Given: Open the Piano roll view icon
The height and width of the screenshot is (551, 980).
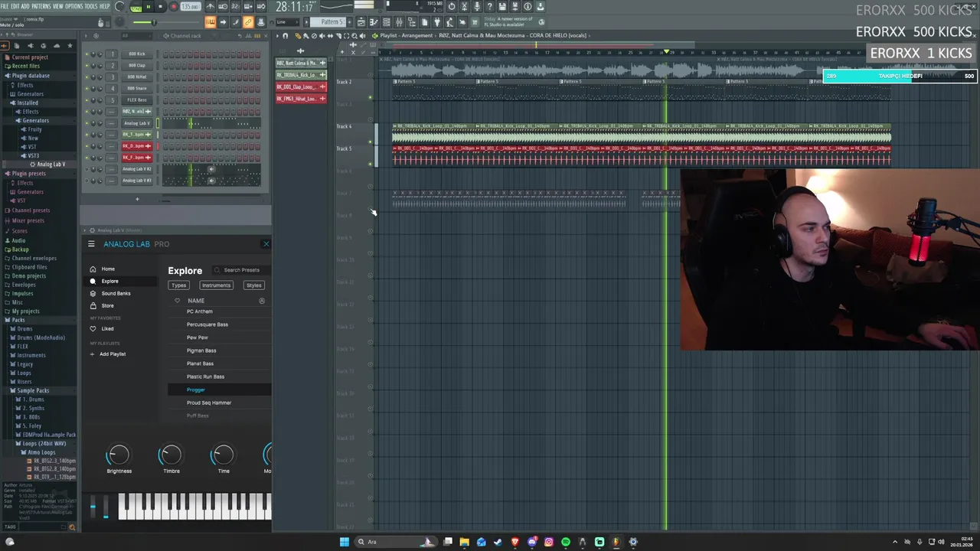Looking at the screenshot, I should point(374,22).
